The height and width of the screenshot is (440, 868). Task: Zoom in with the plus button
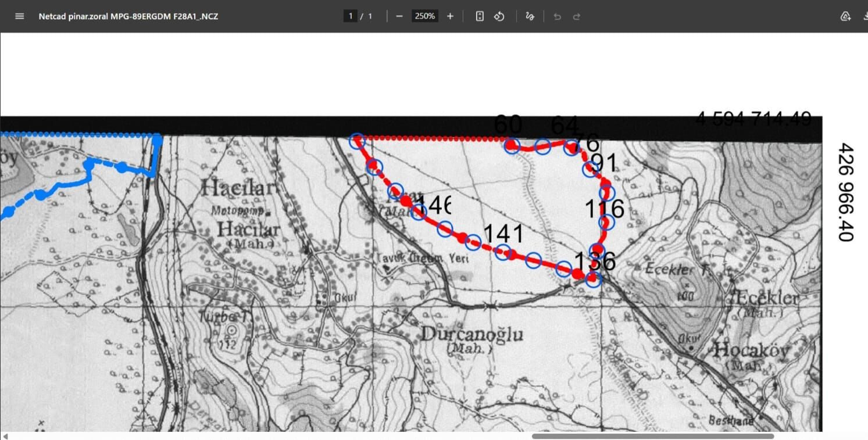coord(450,16)
